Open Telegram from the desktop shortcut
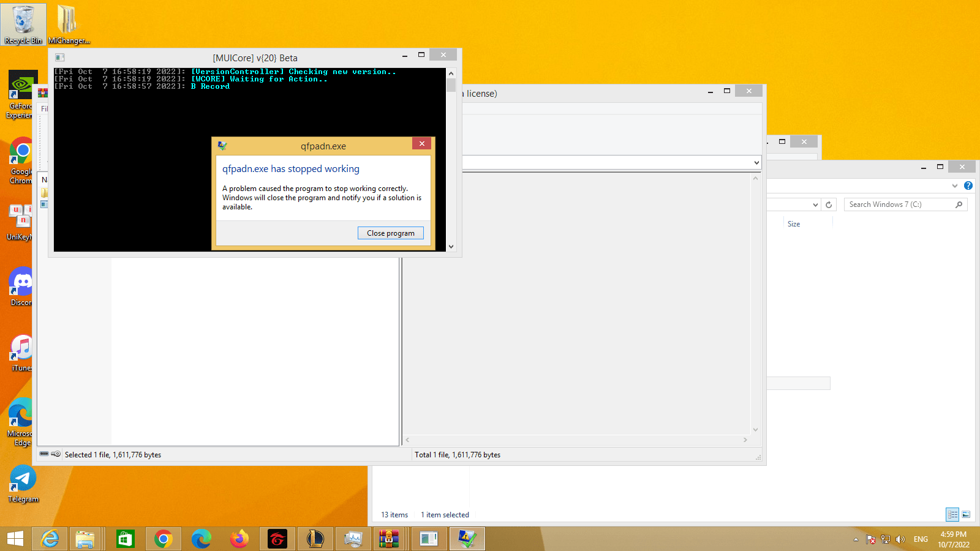980x551 pixels. 23,484
